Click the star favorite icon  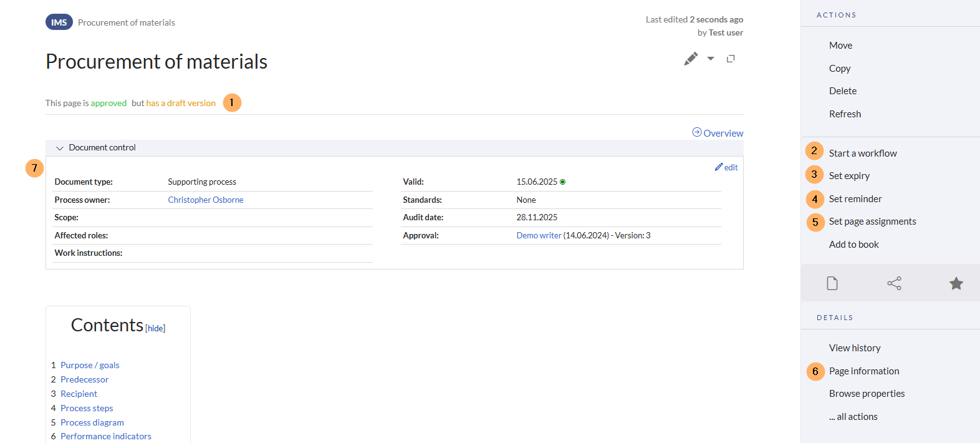pyautogui.click(x=956, y=283)
